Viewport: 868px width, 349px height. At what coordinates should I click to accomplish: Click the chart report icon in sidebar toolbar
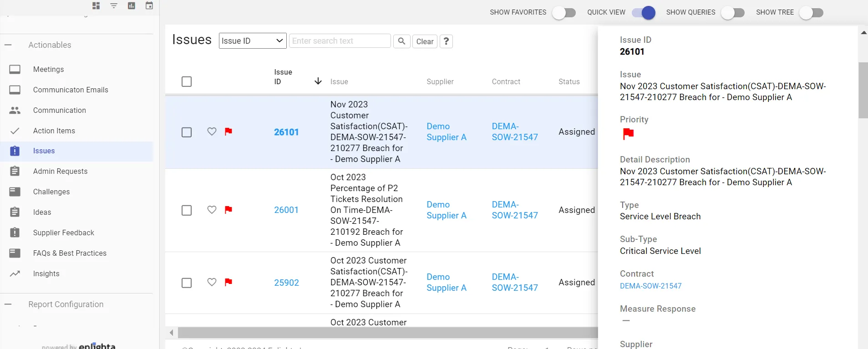(132, 6)
